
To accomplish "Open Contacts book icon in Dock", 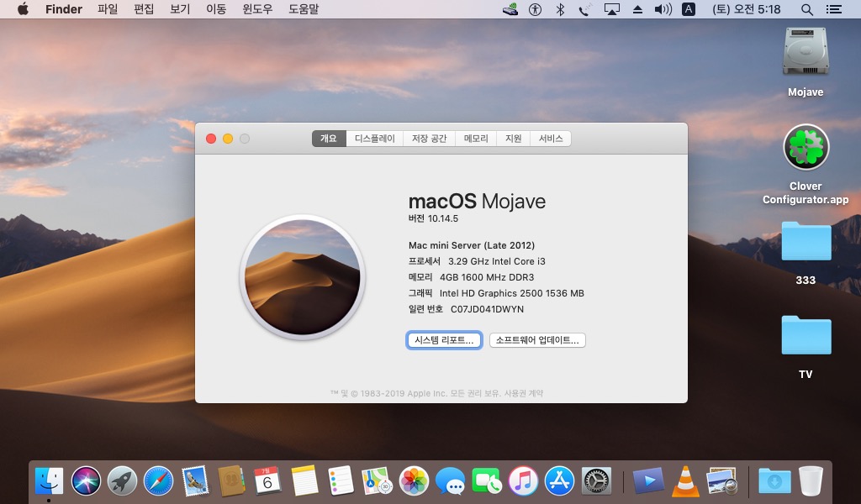I will [x=231, y=481].
